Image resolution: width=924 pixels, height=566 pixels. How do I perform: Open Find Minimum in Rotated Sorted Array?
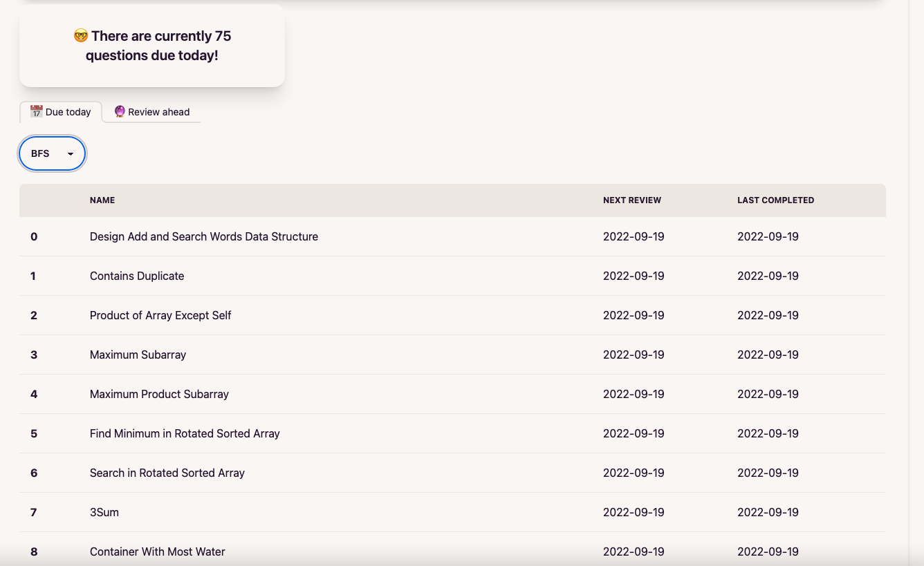coord(185,433)
